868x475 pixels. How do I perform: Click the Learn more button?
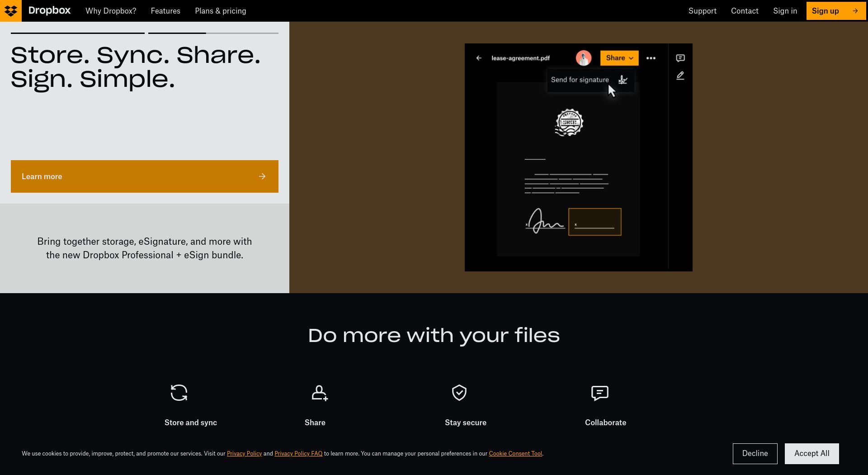[145, 176]
